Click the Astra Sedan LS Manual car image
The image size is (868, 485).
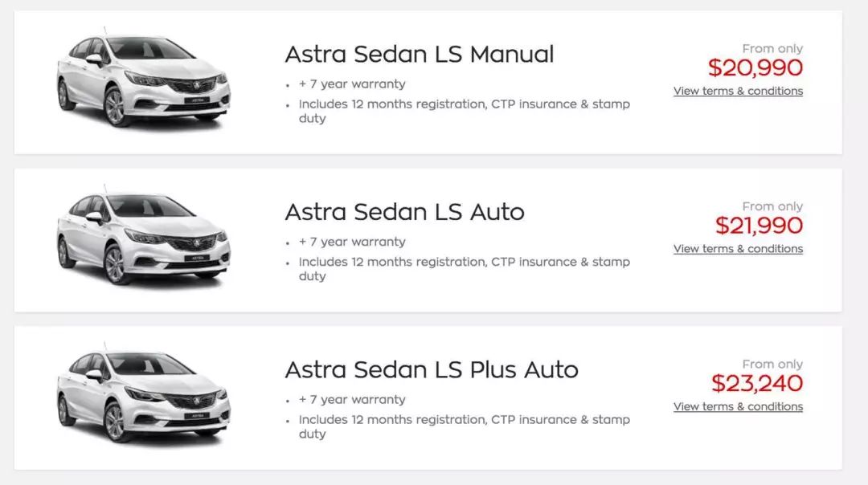tap(143, 81)
